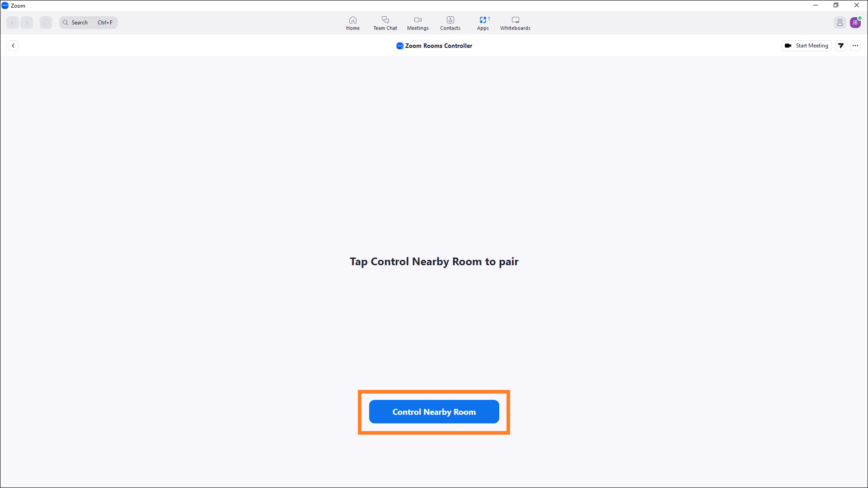Click the 'Tap Control Nearby Room to pair' text

click(x=434, y=262)
